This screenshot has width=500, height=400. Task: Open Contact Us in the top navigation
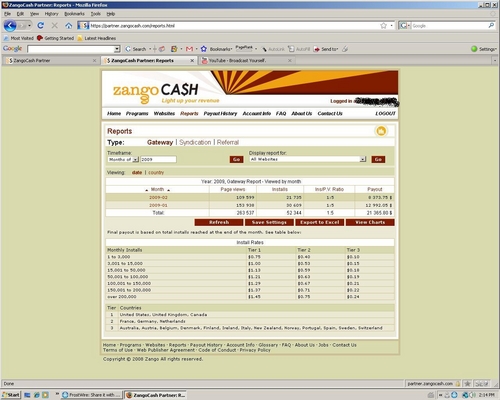[x=330, y=114]
